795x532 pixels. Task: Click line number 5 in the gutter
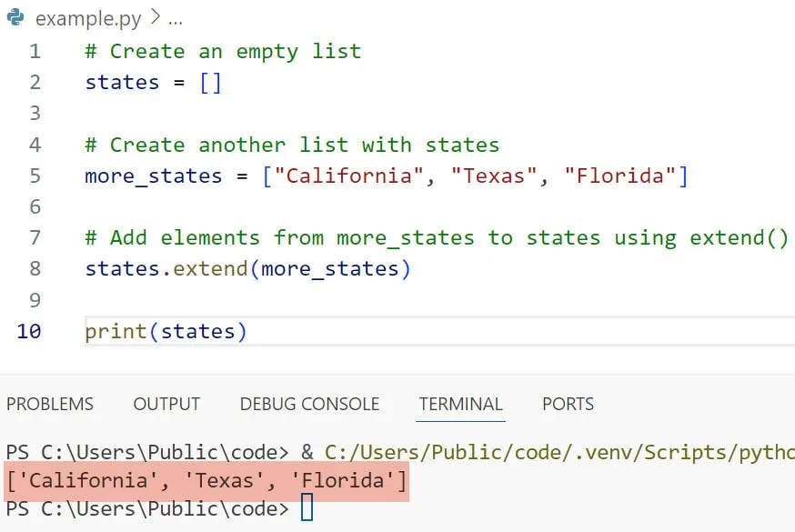click(x=35, y=176)
